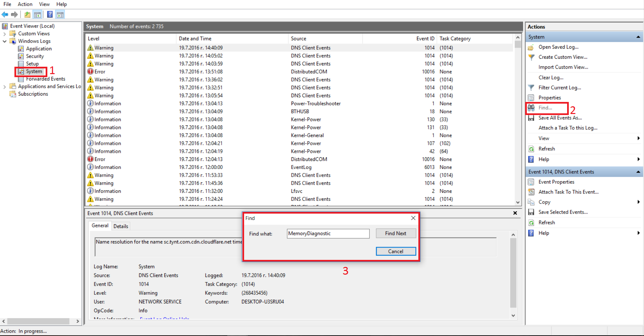Click the Back arrow toolbar icon
Image resolution: width=644 pixels, height=336 pixels.
click(x=5, y=14)
